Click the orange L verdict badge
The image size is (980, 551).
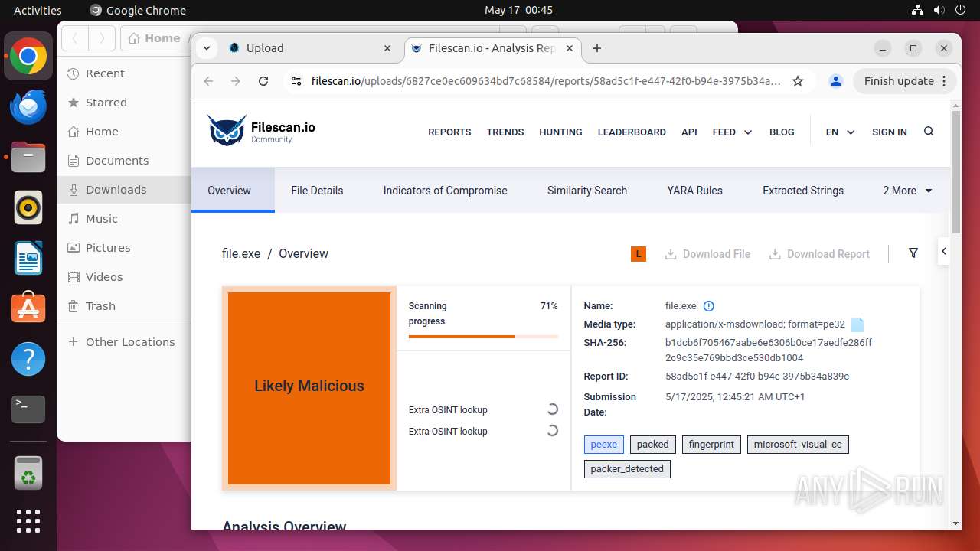pos(639,254)
